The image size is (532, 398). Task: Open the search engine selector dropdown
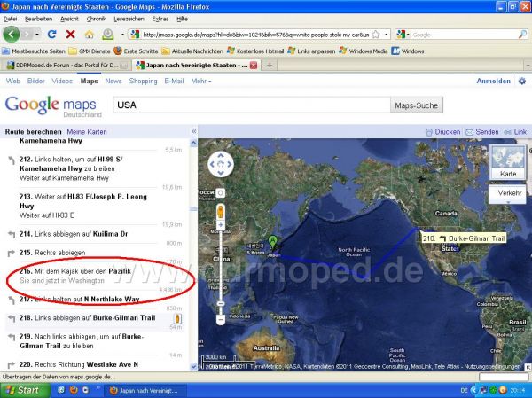pos(403,35)
